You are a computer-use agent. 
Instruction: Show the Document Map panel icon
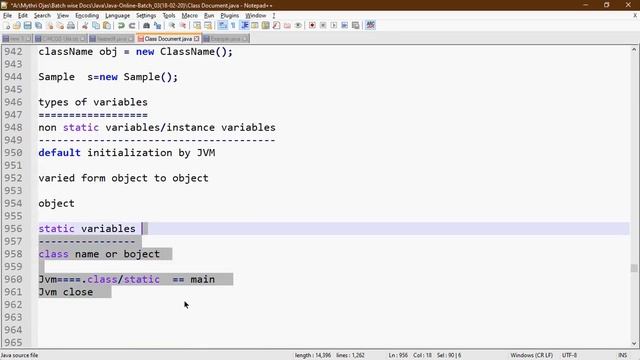click(266, 25)
